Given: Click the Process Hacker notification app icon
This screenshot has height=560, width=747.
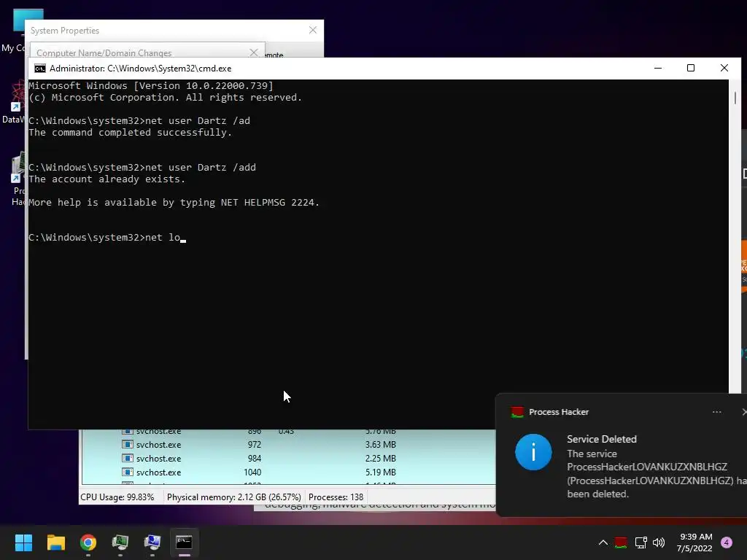Looking at the screenshot, I should pyautogui.click(x=517, y=413).
